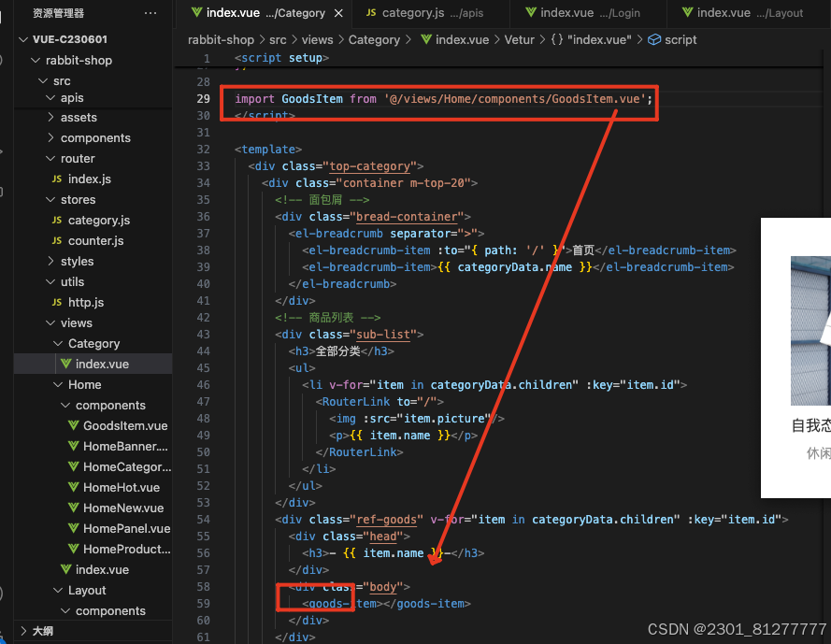This screenshot has width=831, height=644.
Task: Click Vue icon of GoodsItem.vue
Action: click(74, 425)
